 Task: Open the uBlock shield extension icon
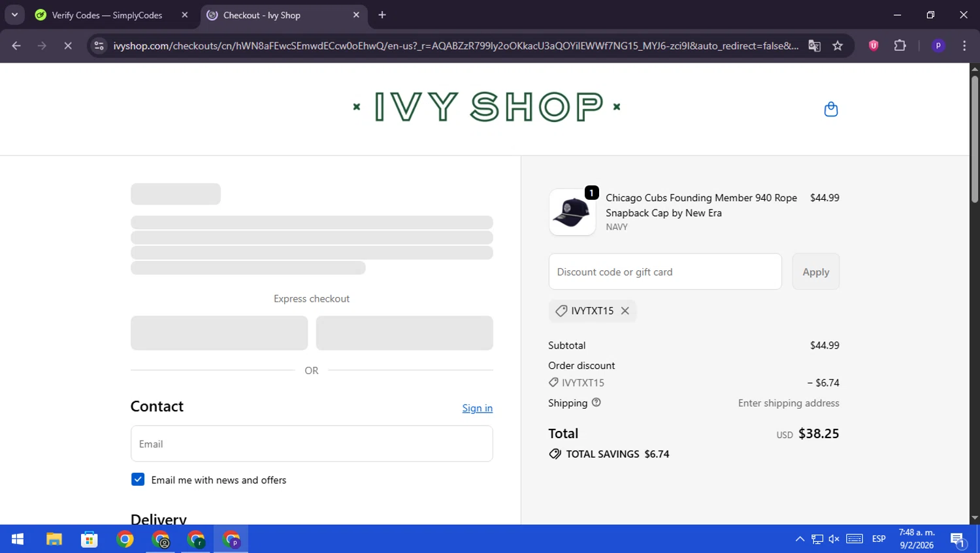pyautogui.click(x=874, y=46)
